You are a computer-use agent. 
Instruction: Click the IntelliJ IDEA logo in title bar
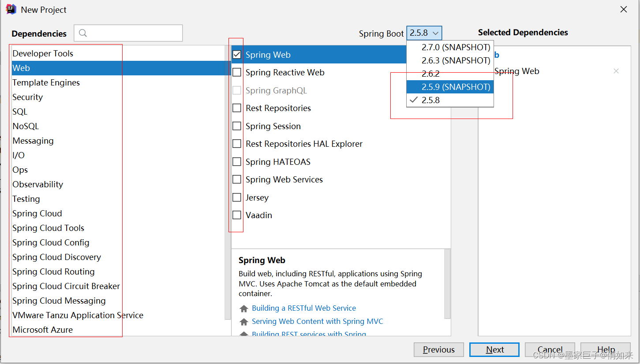[x=11, y=9]
